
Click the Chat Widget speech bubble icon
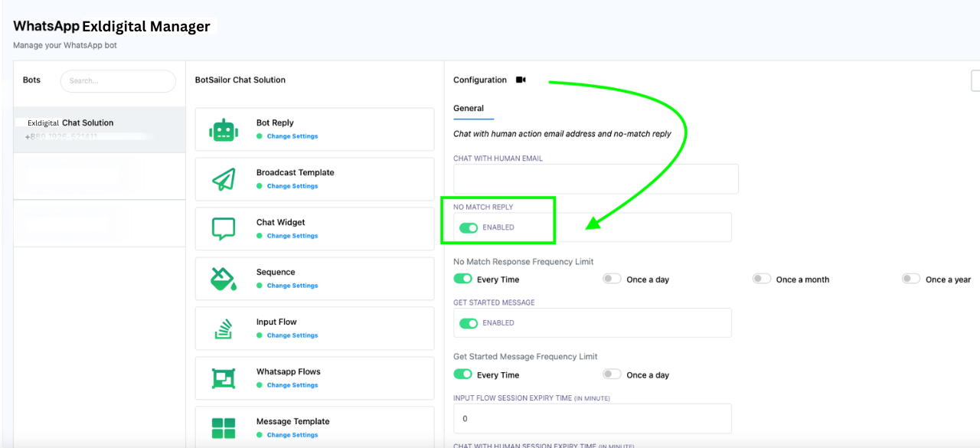click(224, 229)
